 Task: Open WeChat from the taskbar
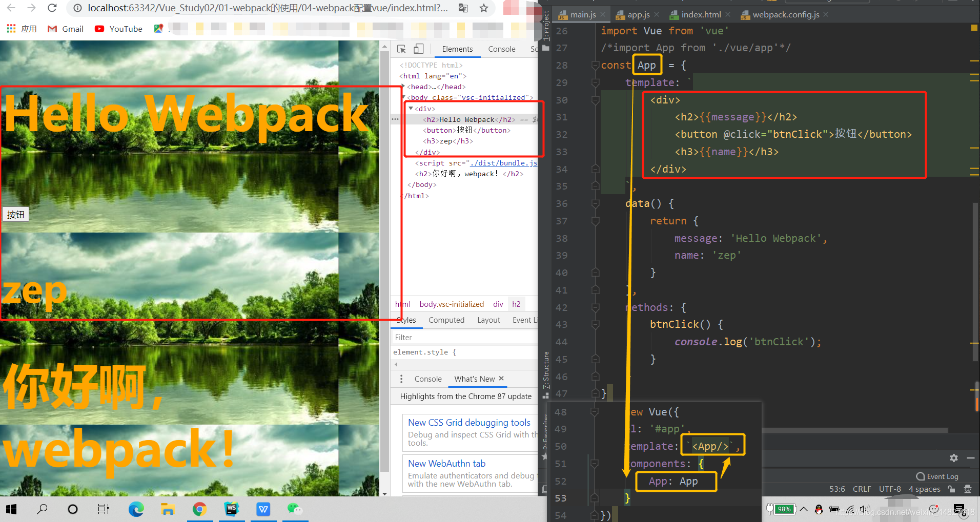click(294, 509)
